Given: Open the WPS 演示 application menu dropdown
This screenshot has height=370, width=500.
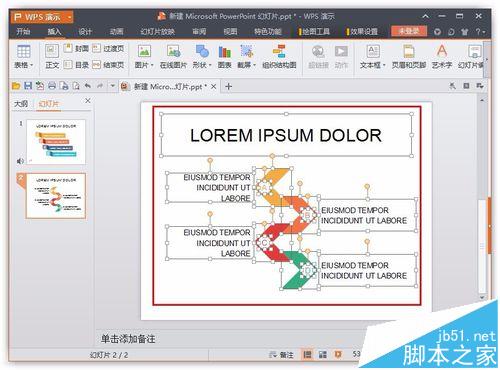Looking at the screenshot, I should tap(69, 17).
